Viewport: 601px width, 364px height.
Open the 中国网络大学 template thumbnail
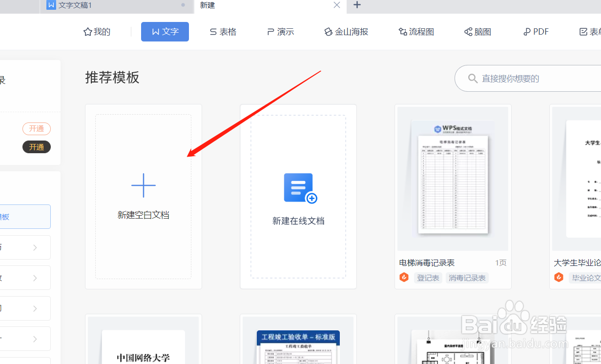tap(144, 340)
